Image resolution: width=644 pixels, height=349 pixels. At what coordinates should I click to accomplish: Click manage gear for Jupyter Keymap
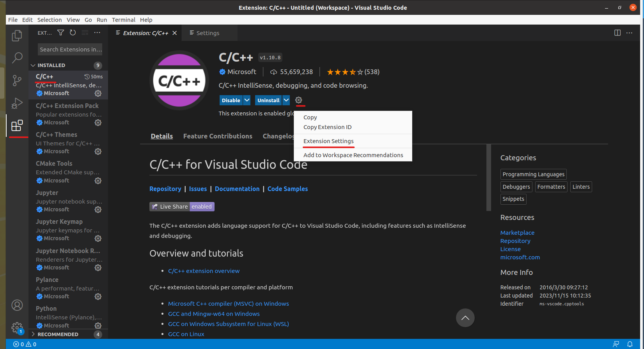(x=98, y=238)
